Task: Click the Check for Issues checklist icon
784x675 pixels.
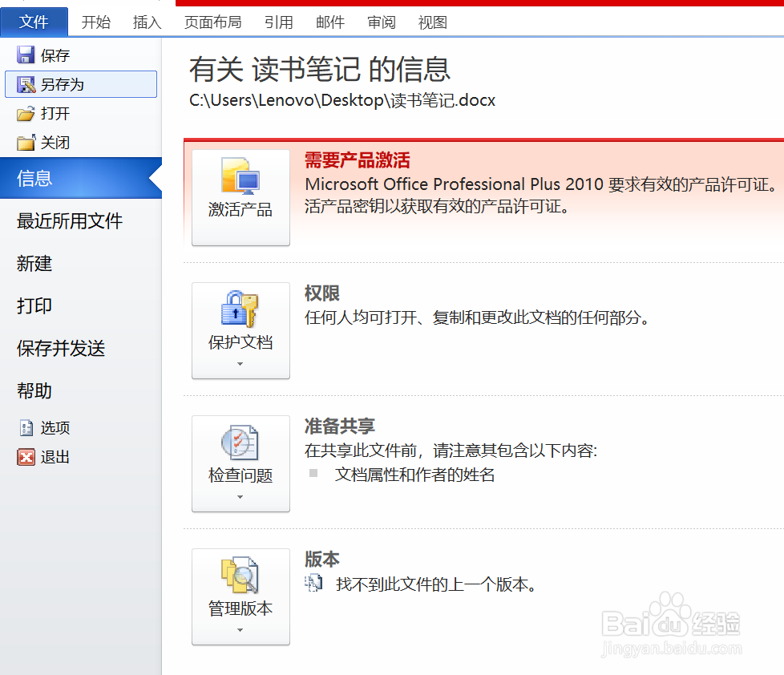Action: (240, 442)
